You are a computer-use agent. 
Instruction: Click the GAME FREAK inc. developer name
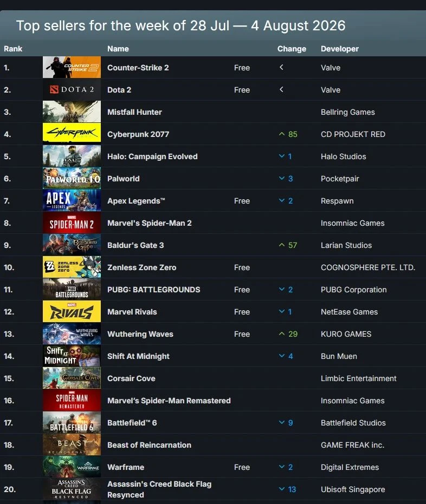[353, 444]
